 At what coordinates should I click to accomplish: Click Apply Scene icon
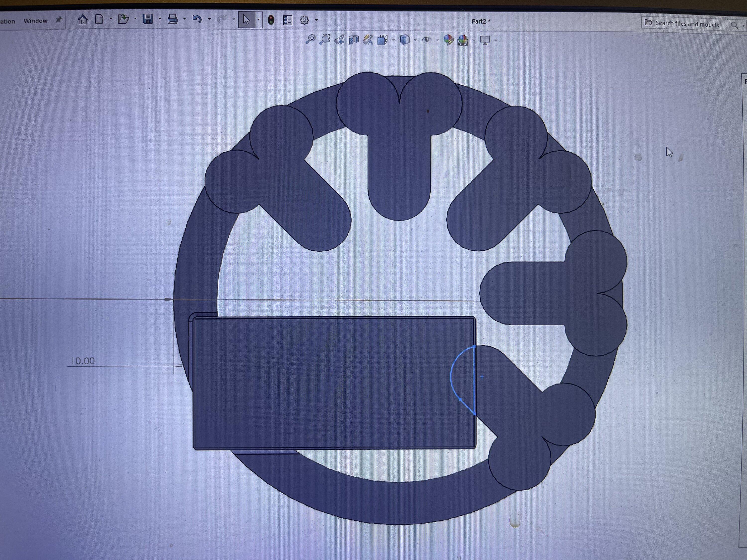point(463,40)
